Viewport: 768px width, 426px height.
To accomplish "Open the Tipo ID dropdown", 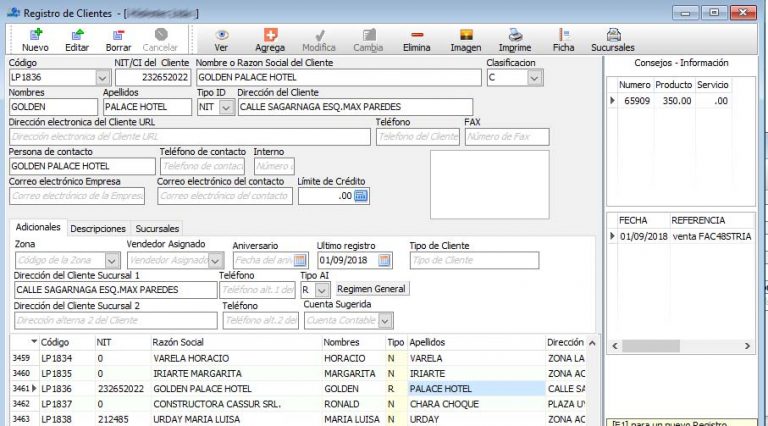I will point(226,107).
